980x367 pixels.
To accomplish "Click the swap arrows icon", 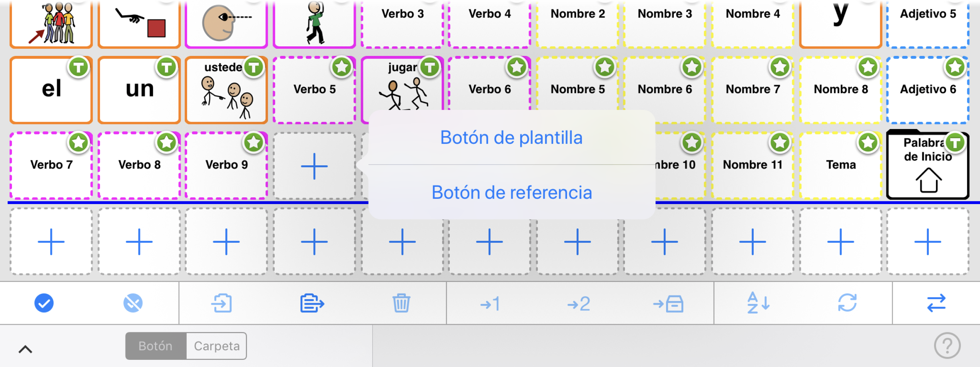I will coord(936,303).
